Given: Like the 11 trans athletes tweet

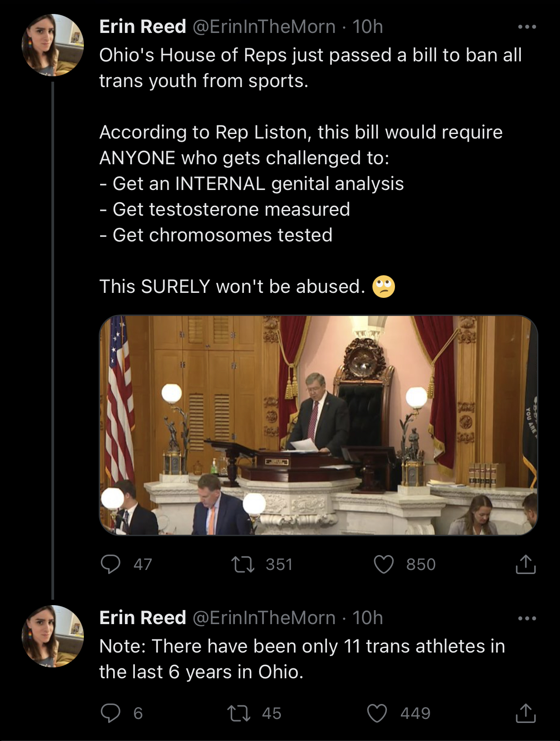Looking at the screenshot, I should (377, 713).
